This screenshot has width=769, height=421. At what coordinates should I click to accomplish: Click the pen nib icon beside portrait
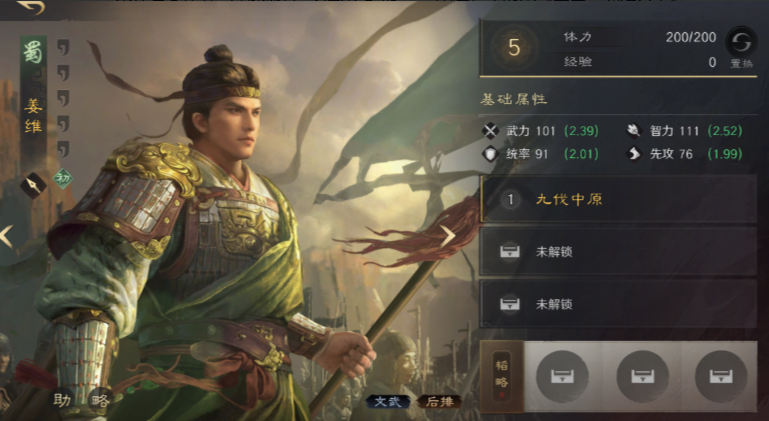(x=33, y=185)
